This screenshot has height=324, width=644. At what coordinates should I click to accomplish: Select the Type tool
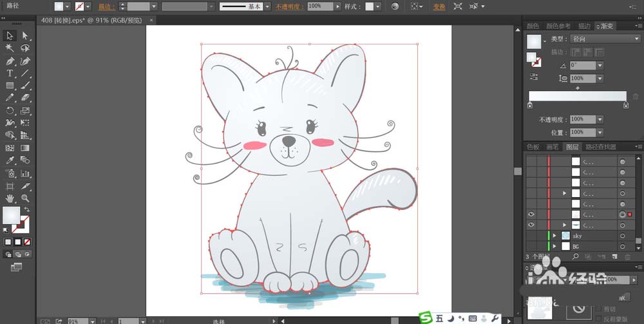tap(10, 73)
